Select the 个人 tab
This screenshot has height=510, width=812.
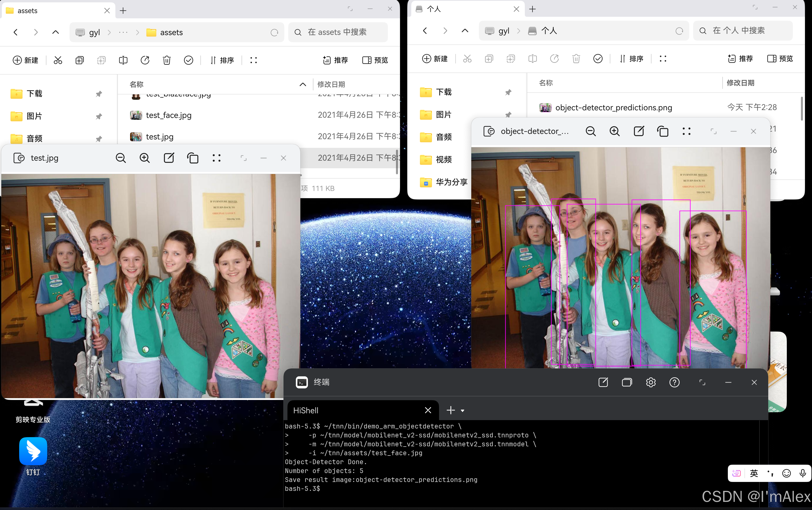click(x=468, y=9)
